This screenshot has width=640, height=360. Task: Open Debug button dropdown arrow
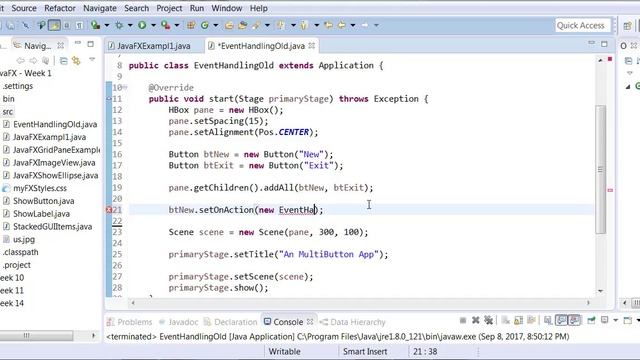[130, 25]
